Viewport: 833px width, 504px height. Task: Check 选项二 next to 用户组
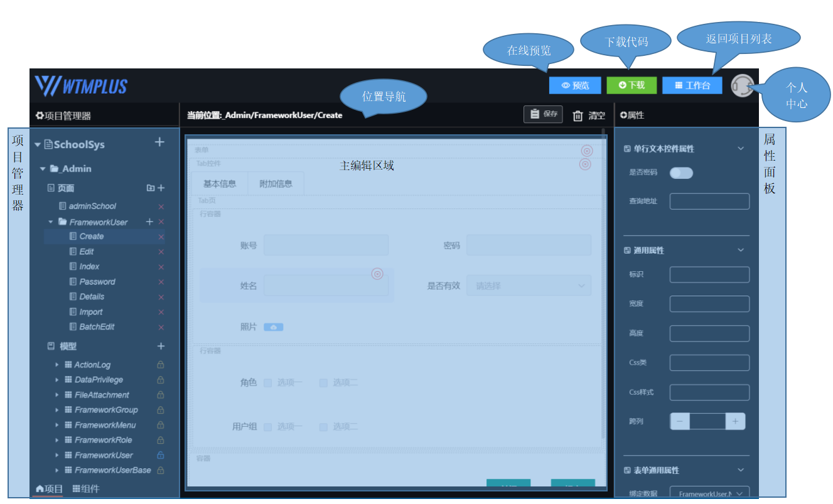[323, 426]
